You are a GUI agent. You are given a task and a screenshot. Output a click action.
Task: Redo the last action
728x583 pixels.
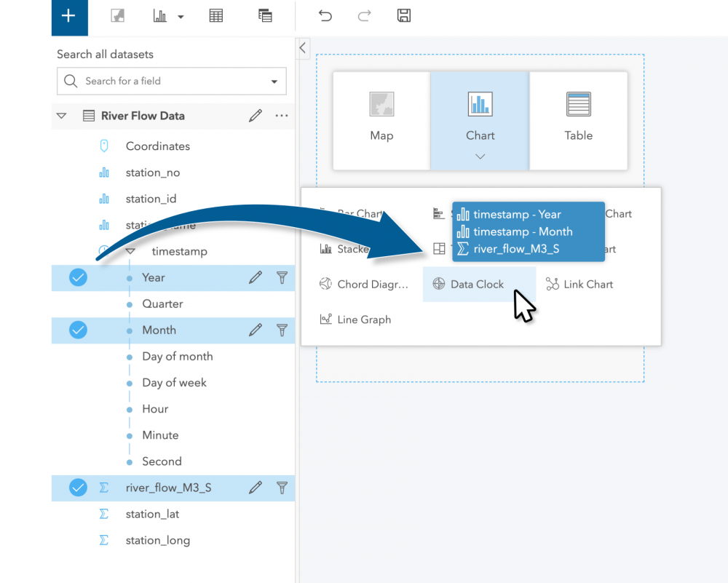pyautogui.click(x=365, y=16)
